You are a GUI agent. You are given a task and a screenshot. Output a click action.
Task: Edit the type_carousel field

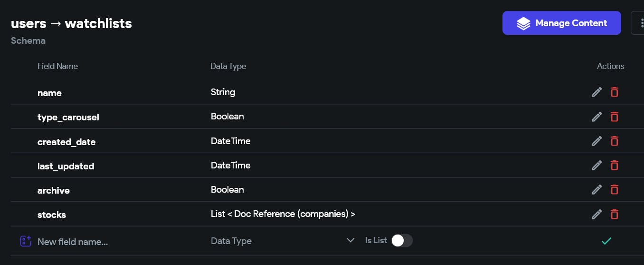click(x=597, y=117)
